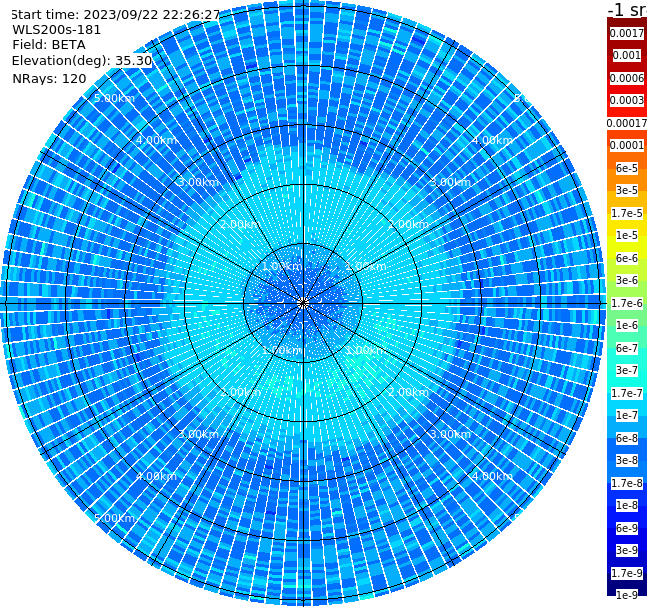Click the 5.00km range label in the upper-left quadrant
The width and height of the screenshot is (647, 607).
114,98
